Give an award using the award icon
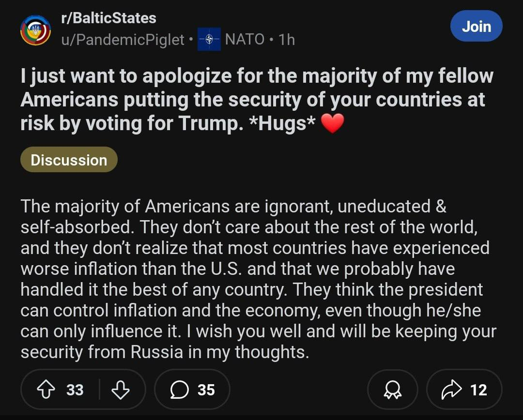Screen dimensions: 523x420 (x=392, y=390)
